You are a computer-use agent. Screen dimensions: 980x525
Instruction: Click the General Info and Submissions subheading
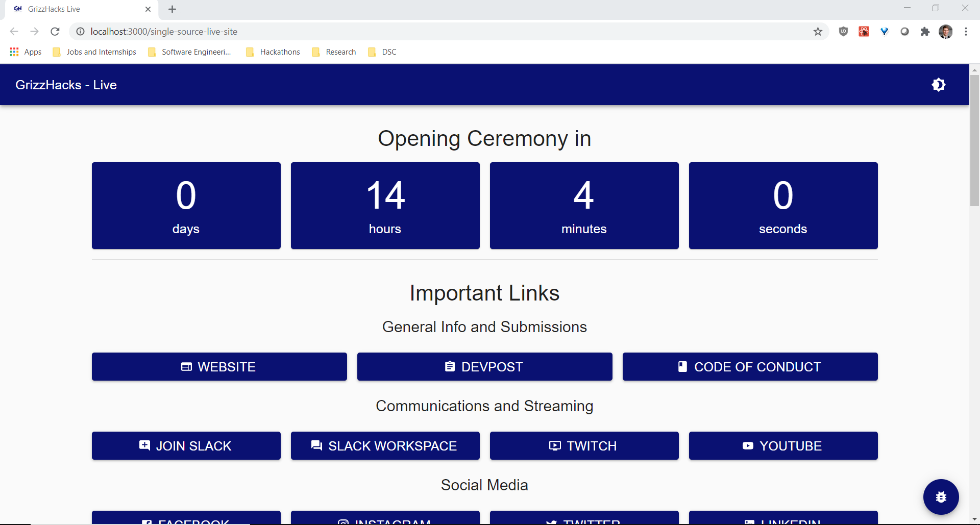(484, 327)
